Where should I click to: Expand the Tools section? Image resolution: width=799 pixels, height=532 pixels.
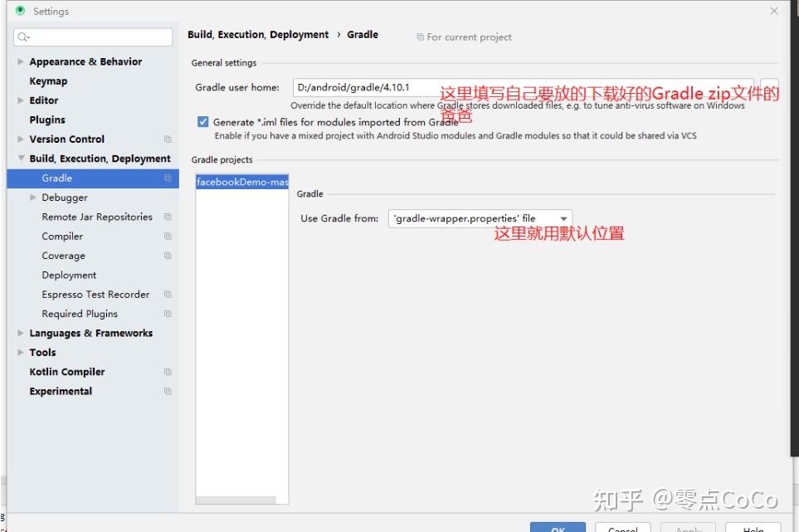coord(21,352)
